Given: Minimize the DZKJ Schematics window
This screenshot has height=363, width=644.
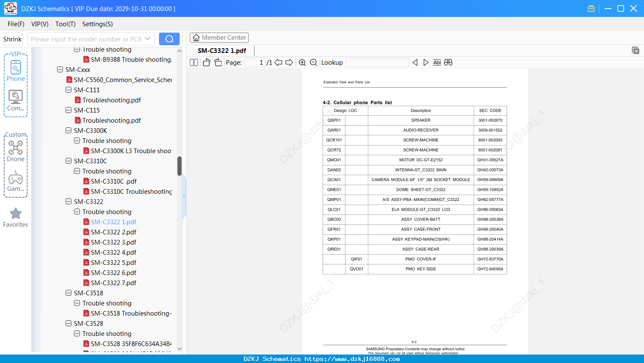Looking at the screenshot, I should point(608,8).
